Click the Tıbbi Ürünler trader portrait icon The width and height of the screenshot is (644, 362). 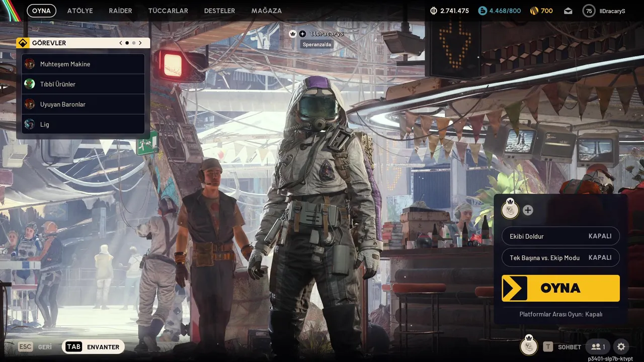(x=30, y=84)
